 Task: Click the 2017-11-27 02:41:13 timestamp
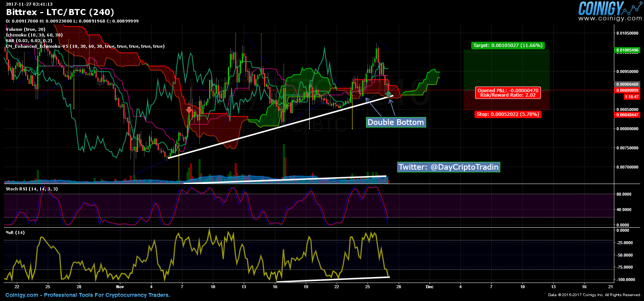(29, 4)
